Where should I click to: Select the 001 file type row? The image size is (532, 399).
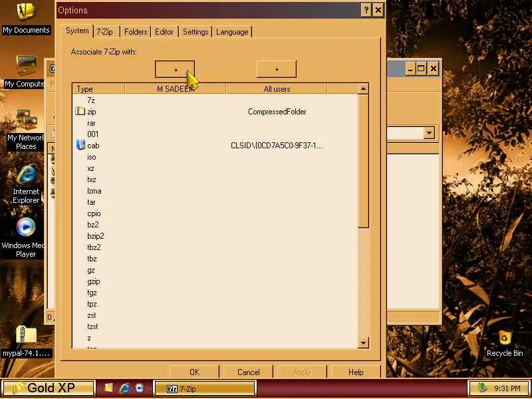(x=215, y=134)
